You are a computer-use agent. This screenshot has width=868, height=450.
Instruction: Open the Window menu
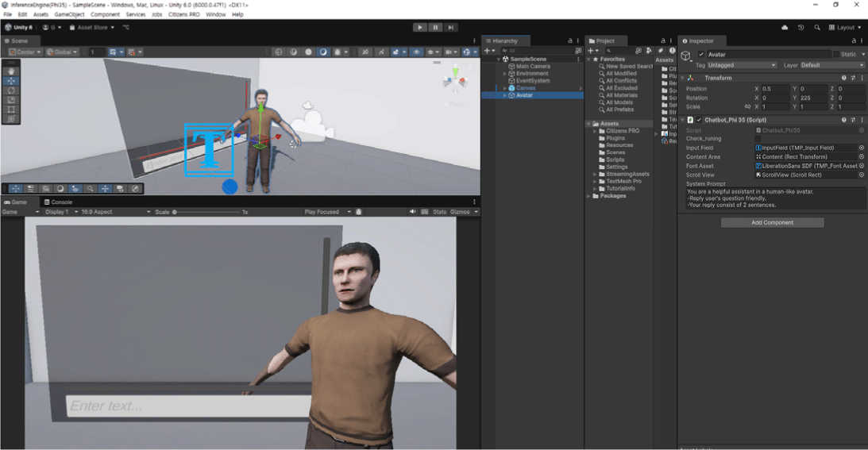point(215,14)
